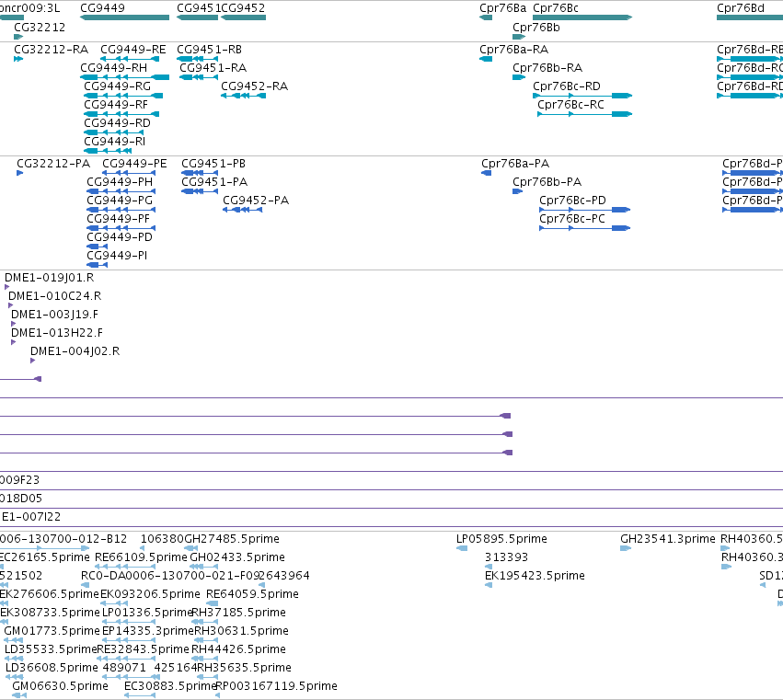The image size is (783, 700).
Task: Click BAC end DME1-003J19.F
Action: [x=54, y=316]
